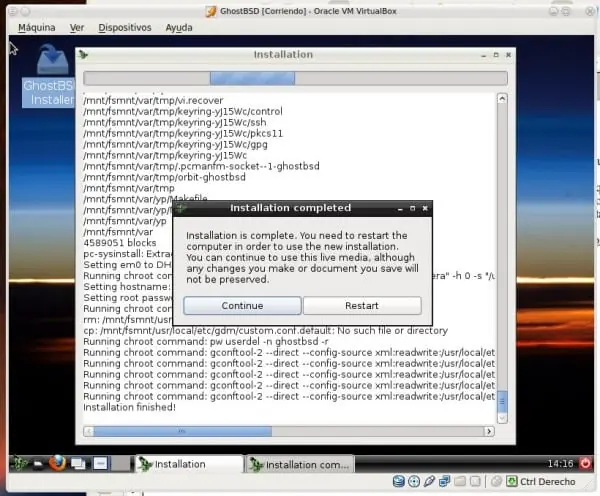
Task: Switch to the second workspace in the pager
Action: point(121,464)
